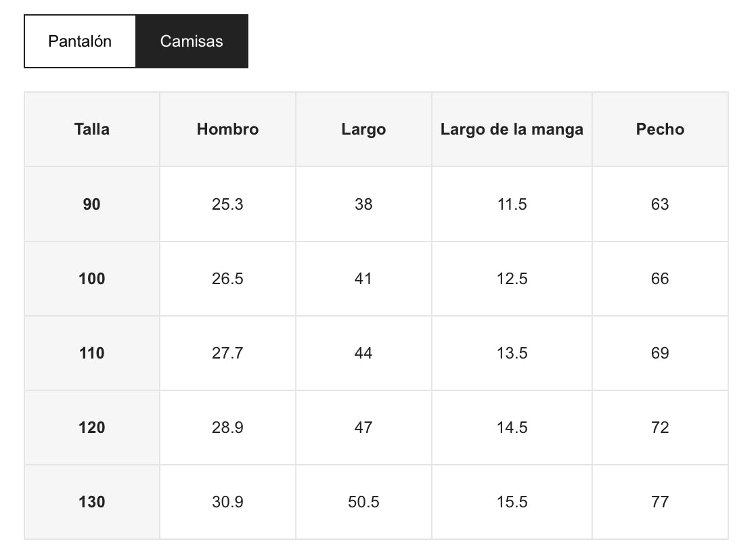The image size is (756, 552).
Task: Click the 13.5 sleeve length cell
Action: click(x=512, y=353)
